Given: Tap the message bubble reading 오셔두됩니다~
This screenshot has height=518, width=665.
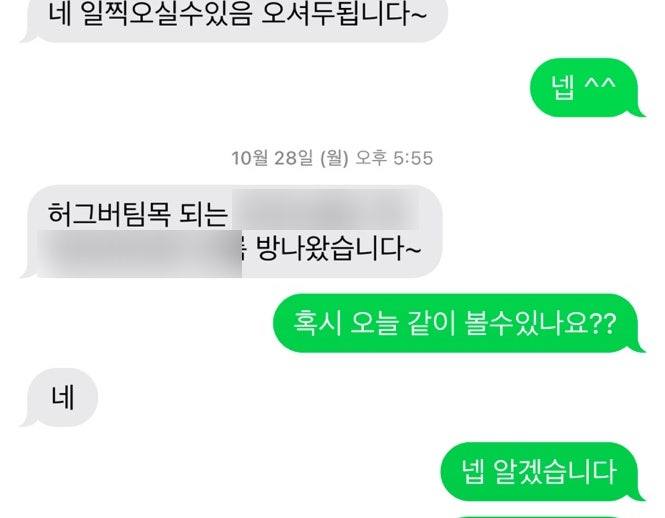Looking at the screenshot, I should point(234,17).
